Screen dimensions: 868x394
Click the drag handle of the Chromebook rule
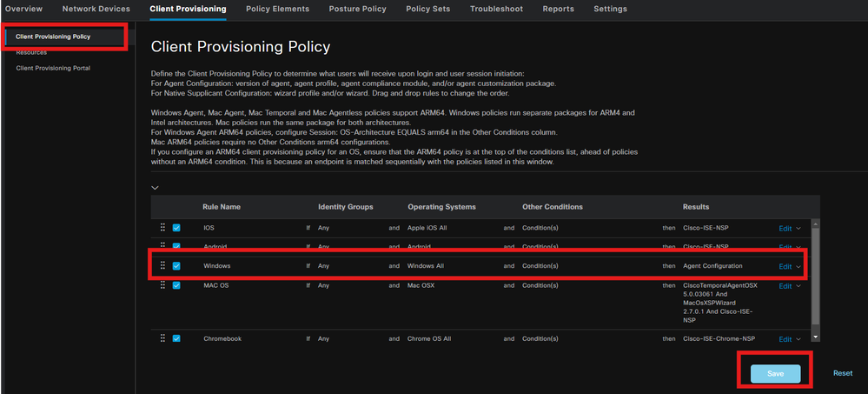[162, 338]
